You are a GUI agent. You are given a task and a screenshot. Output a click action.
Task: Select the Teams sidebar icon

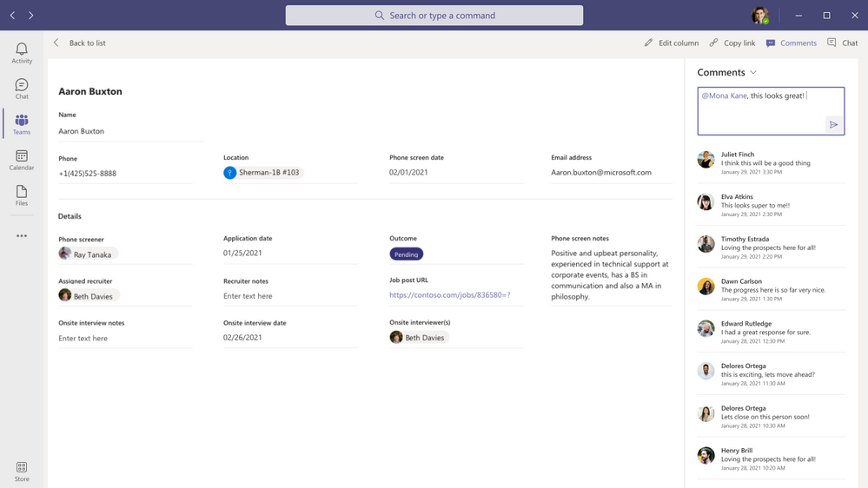point(22,124)
